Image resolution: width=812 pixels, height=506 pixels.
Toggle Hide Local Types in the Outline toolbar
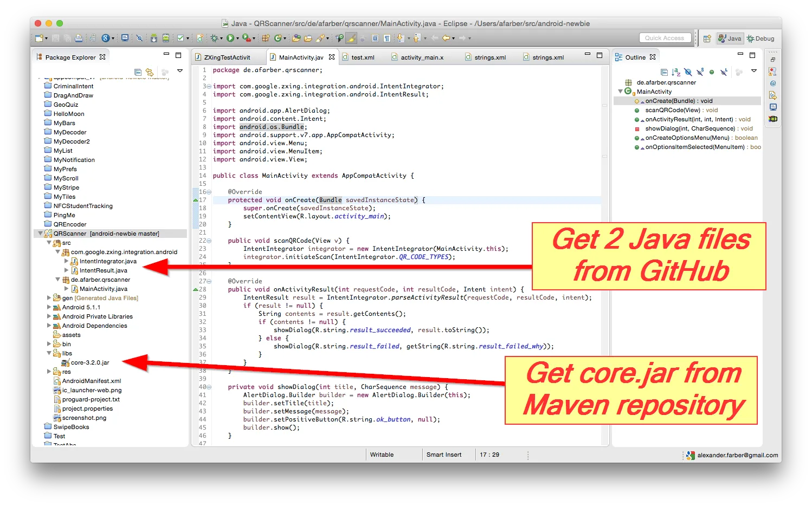(724, 72)
